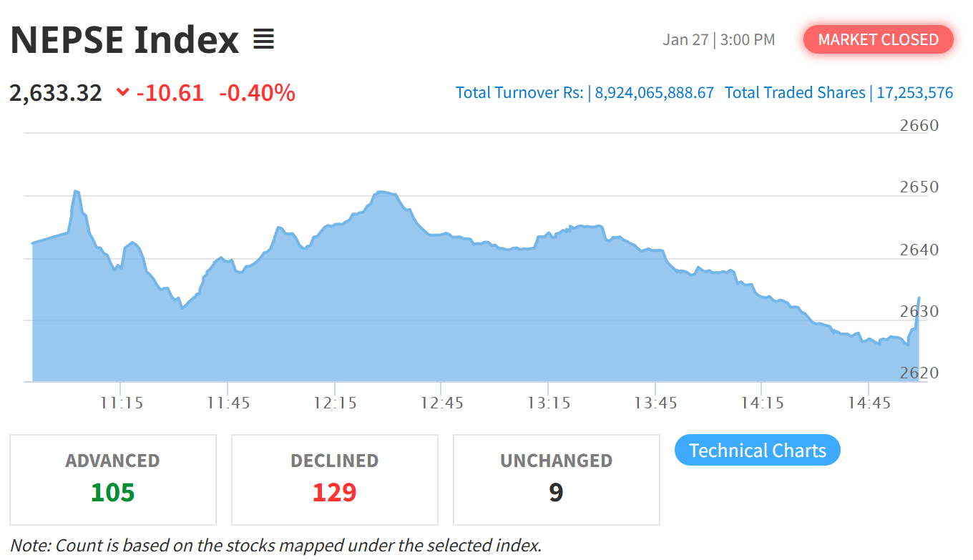
Task: Click the -0.40% percentage change
Action: pos(257,93)
